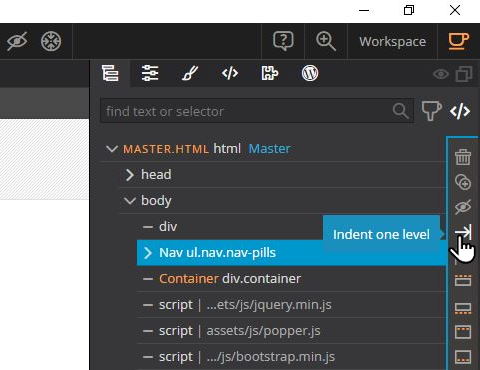Open the Workspace menu
Viewport: 480px width, 370px height.
393,42
